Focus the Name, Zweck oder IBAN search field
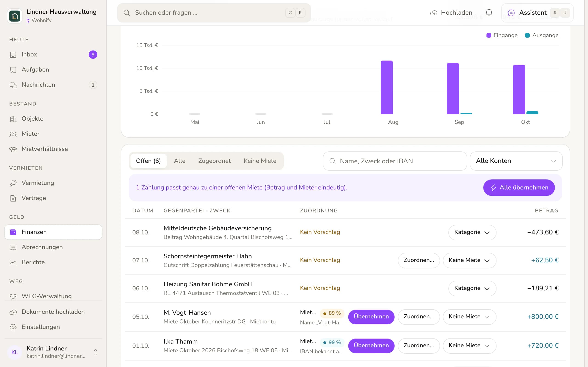This screenshot has height=367, width=588. pos(395,161)
